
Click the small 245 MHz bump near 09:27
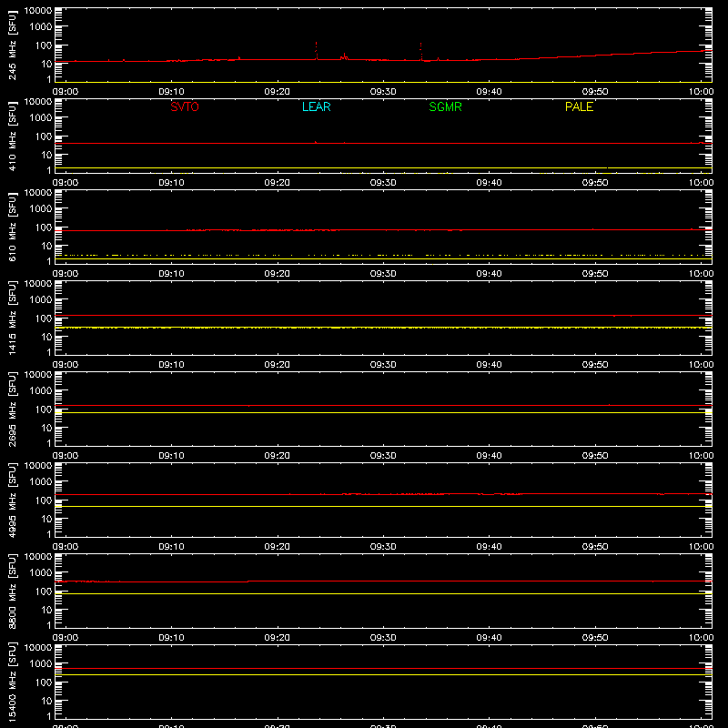pos(345,56)
